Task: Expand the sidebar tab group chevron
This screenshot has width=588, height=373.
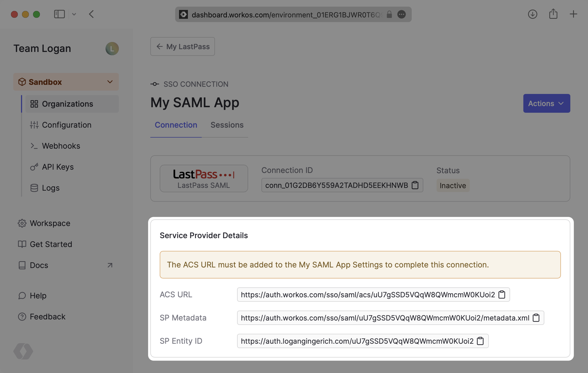Action: pyautogui.click(x=74, y=14)
